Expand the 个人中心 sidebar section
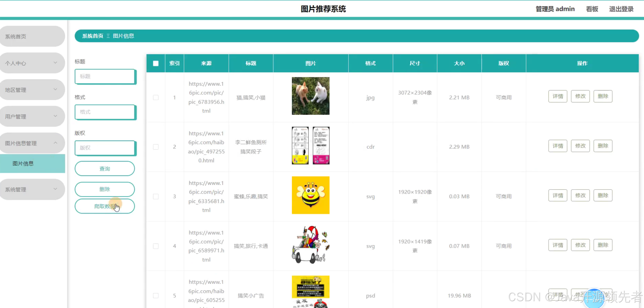Image resolution: width=644 pixels, height=308 pixels. 32,63
